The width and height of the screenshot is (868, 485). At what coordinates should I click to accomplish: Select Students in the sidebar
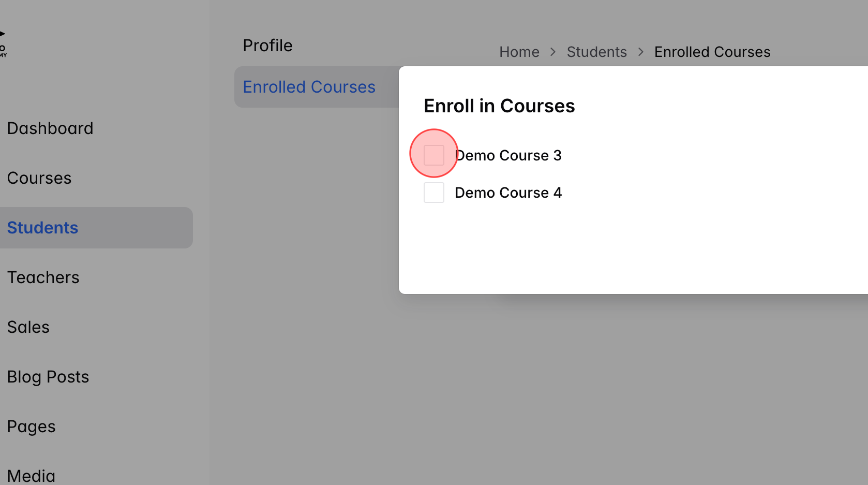coord(43,227)
